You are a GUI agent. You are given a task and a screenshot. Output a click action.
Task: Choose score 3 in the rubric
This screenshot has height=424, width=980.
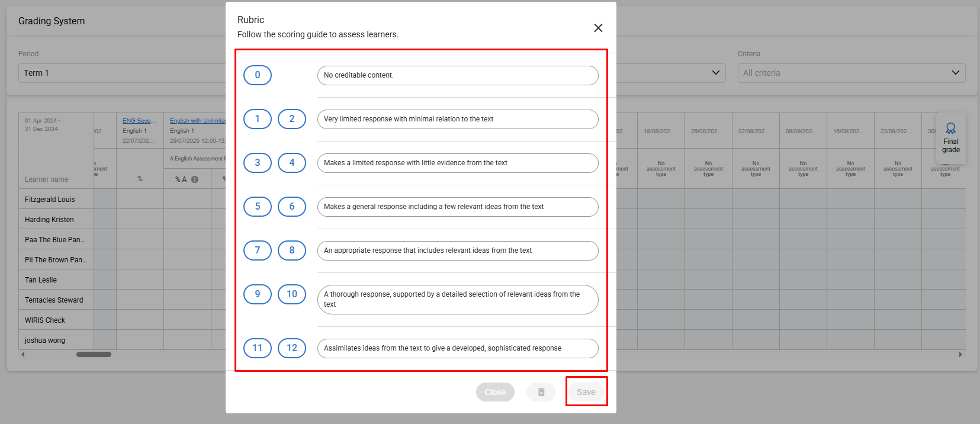click(x=258, y=163)
